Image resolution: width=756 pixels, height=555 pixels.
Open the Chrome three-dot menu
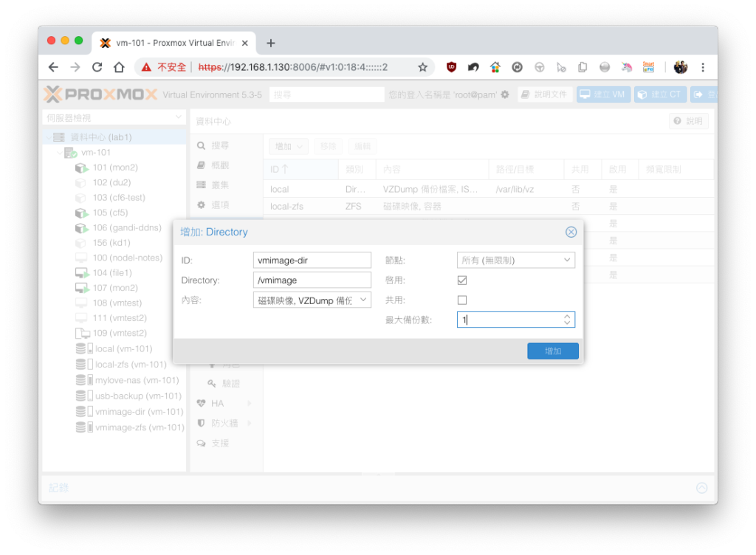point(703,67)
